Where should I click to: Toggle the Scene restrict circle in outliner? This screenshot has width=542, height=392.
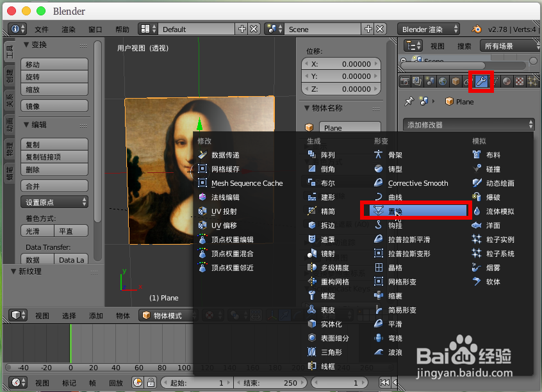[534, 61]
